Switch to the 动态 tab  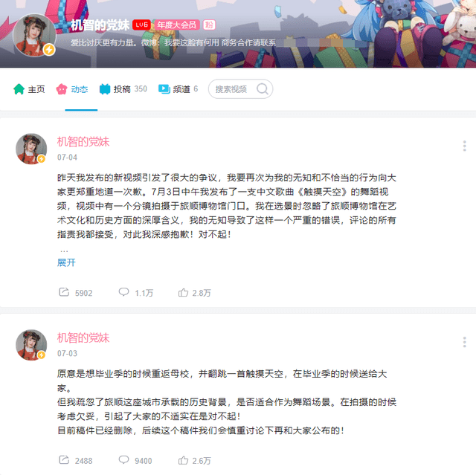coord(72,89)
